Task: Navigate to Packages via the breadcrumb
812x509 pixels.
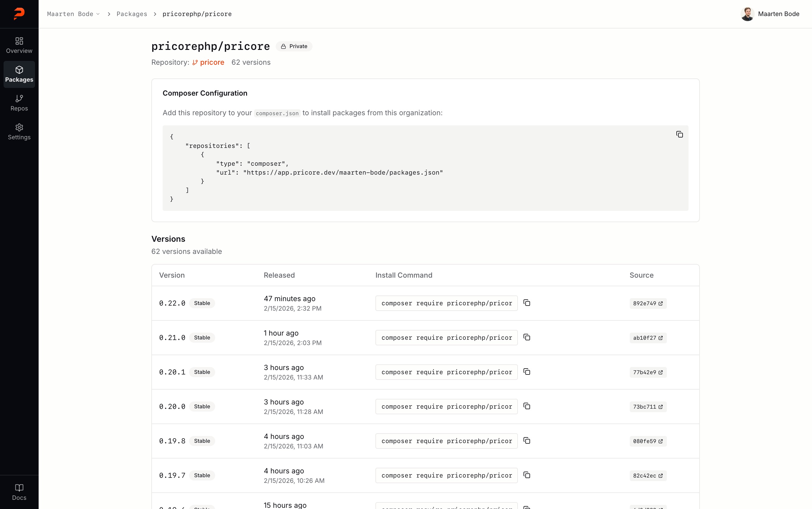Action: click(x=131, y=14)
